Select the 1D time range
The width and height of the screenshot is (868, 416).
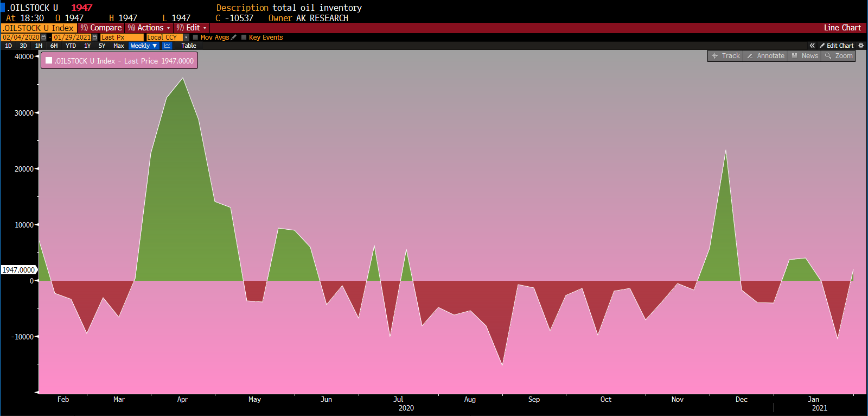8,46
